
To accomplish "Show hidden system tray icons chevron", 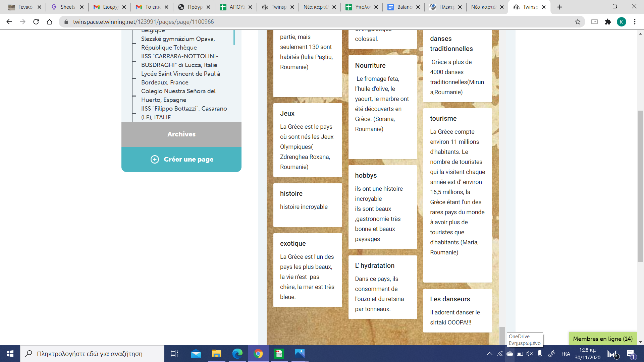I will pos(490,354).
